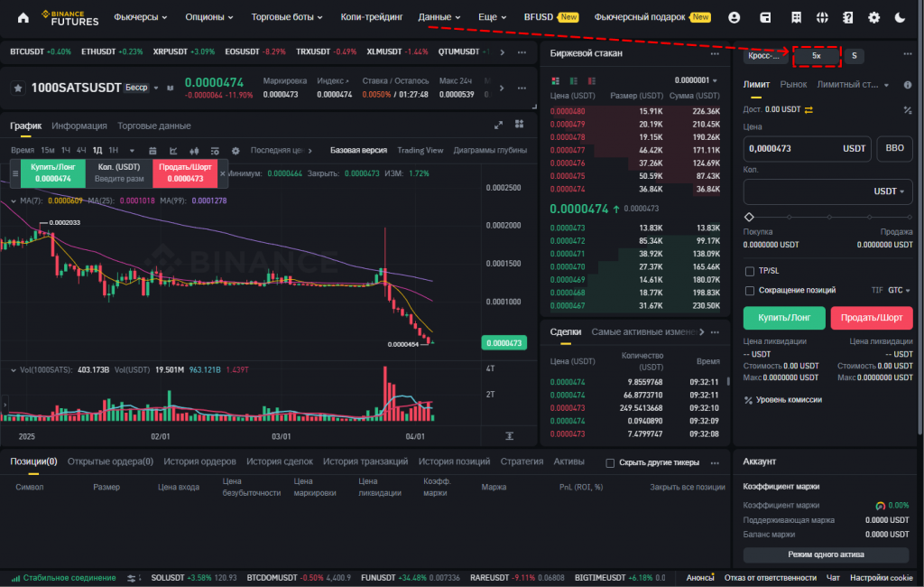Check the Сокращение позиций checkbox
The image size is (924, 587).
[x=750, y=291]
